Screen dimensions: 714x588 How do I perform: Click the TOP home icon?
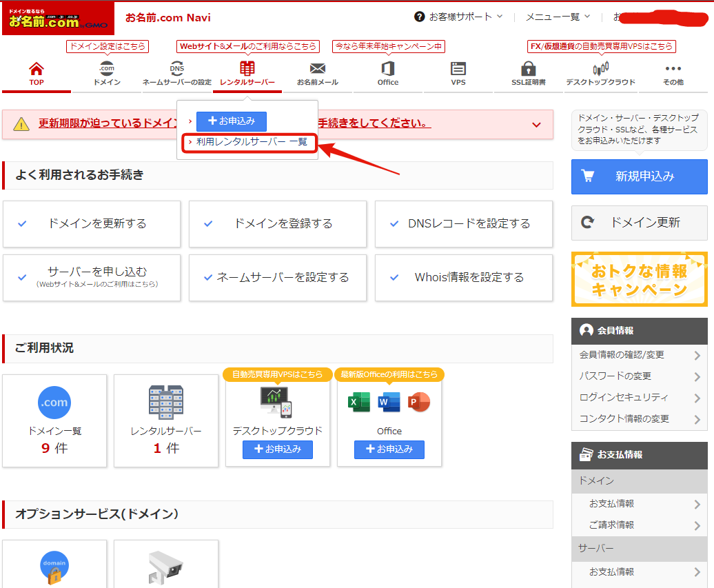[x=37, y=69]
